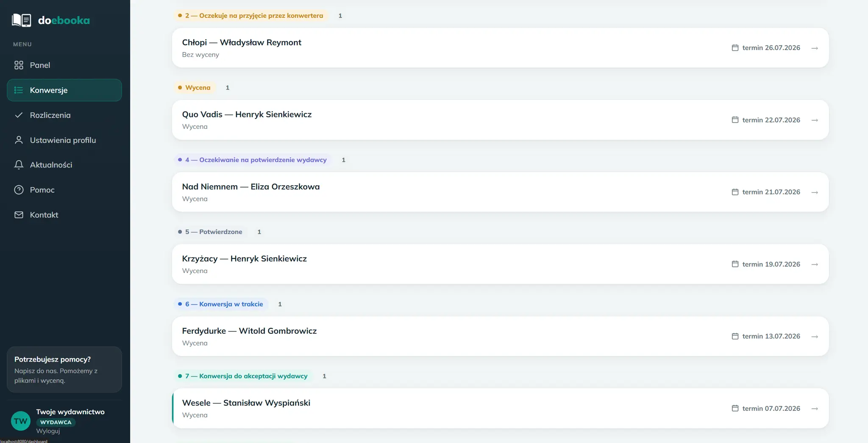Click the text termin 21.07.2026

pyautogui.click(x=771, y=192)
